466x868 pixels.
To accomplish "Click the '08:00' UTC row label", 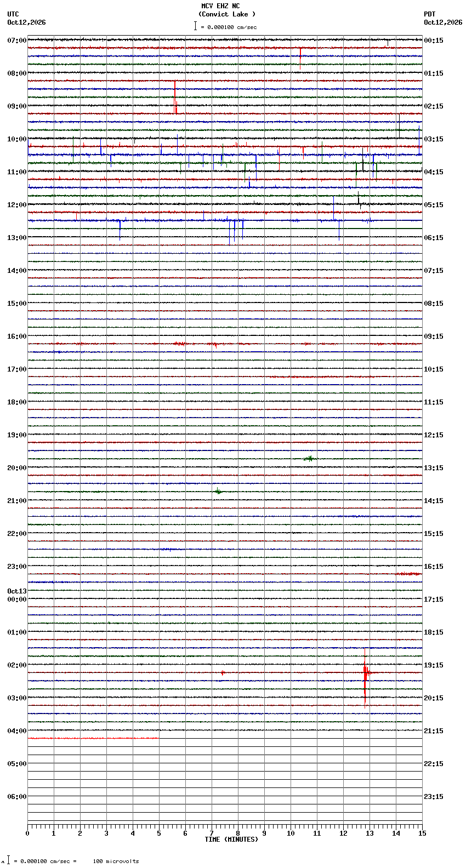I will click(17, 73).
